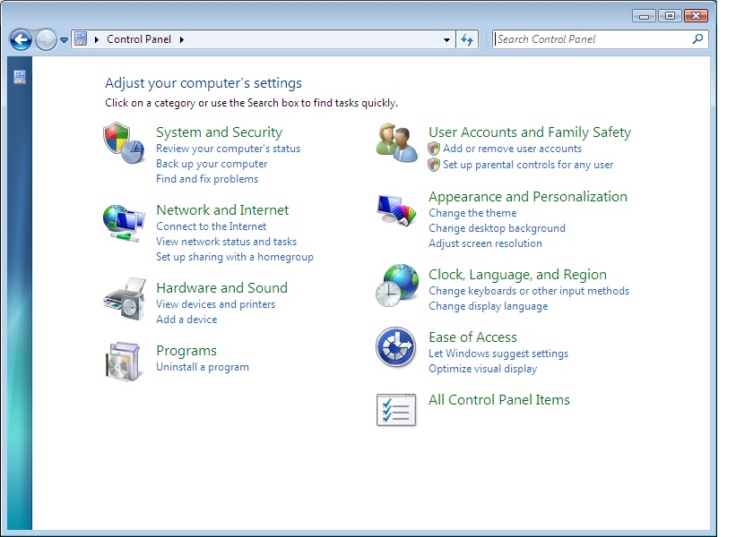Select Add or remove user accounts

coord(512,148)
